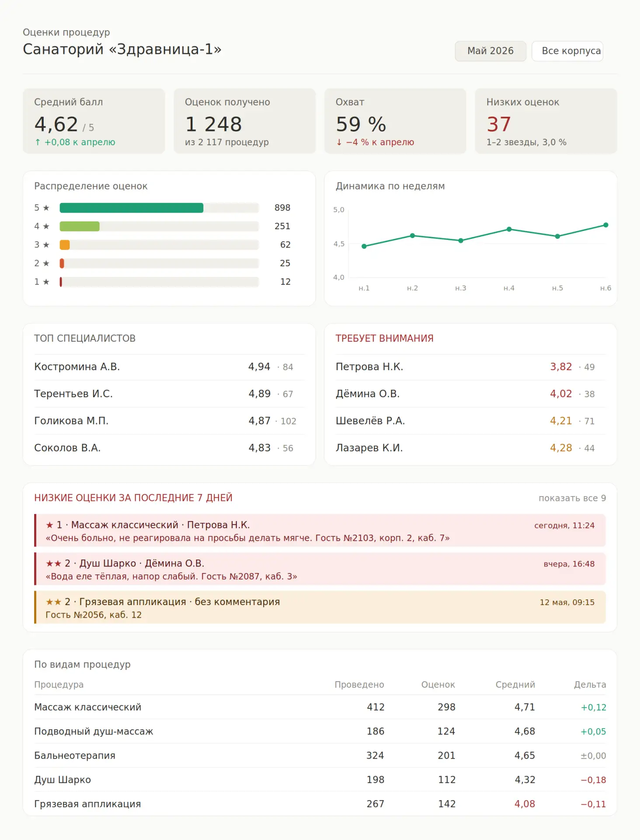
Task: Select the н.4 data point on the weekly chart
Action: 509,229
